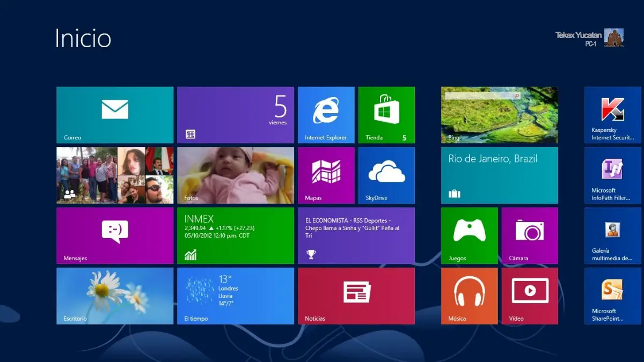Open the SkyDrive cloud tile
The width and height of the screenshot is (644, 362).
(386, 175)
